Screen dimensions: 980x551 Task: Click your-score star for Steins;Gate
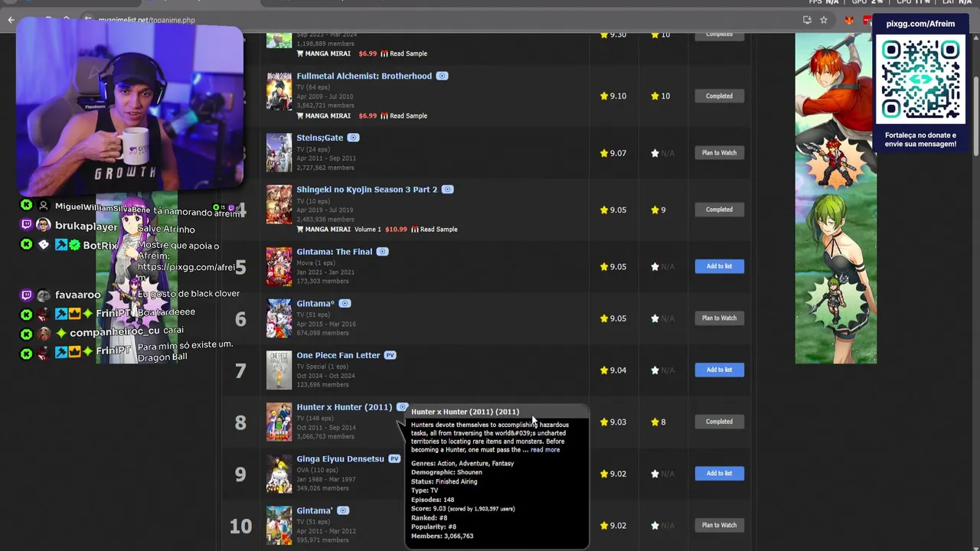click(655, 153)
